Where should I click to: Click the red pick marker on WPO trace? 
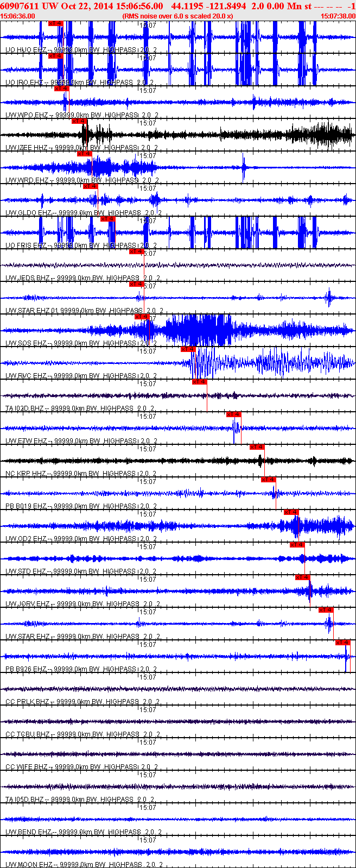coord(62,89)
